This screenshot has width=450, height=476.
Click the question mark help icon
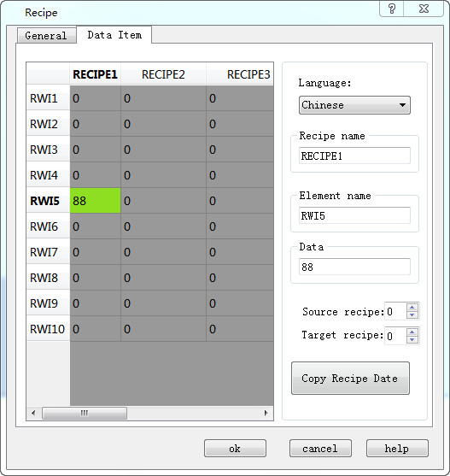(391, 9)
